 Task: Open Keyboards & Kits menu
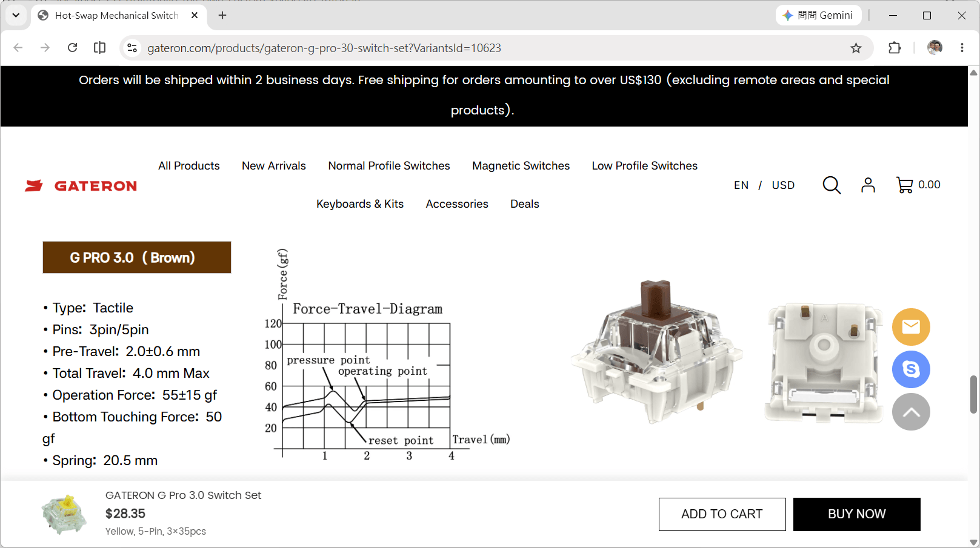tap(360, 204)
